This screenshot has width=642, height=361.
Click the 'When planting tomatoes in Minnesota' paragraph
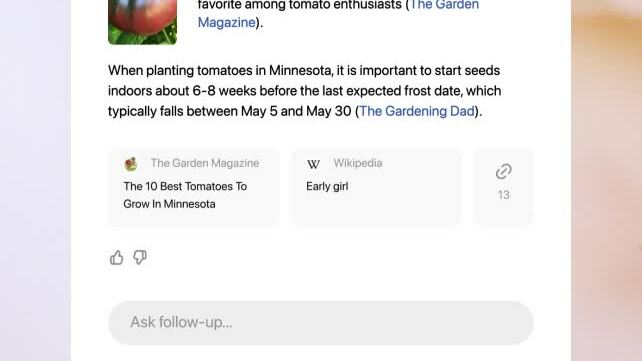point(304,91)
